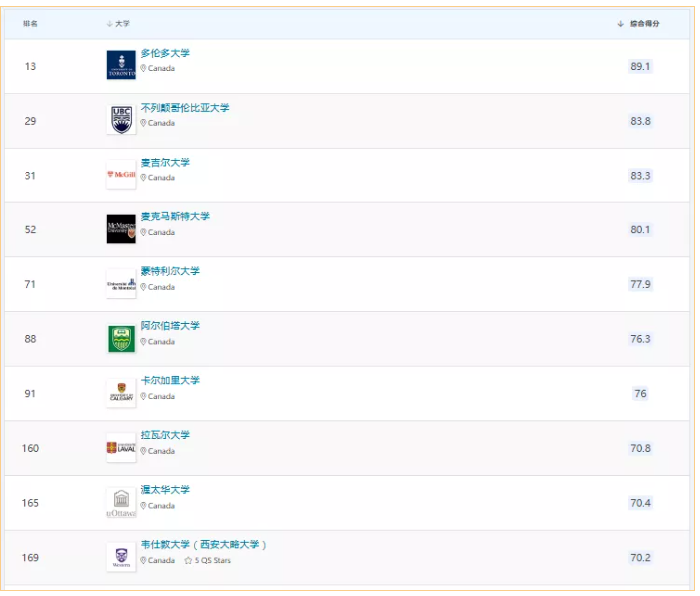Click the 排名 column header
Screen dimensions: 700x596
click(x=30, y=23)
